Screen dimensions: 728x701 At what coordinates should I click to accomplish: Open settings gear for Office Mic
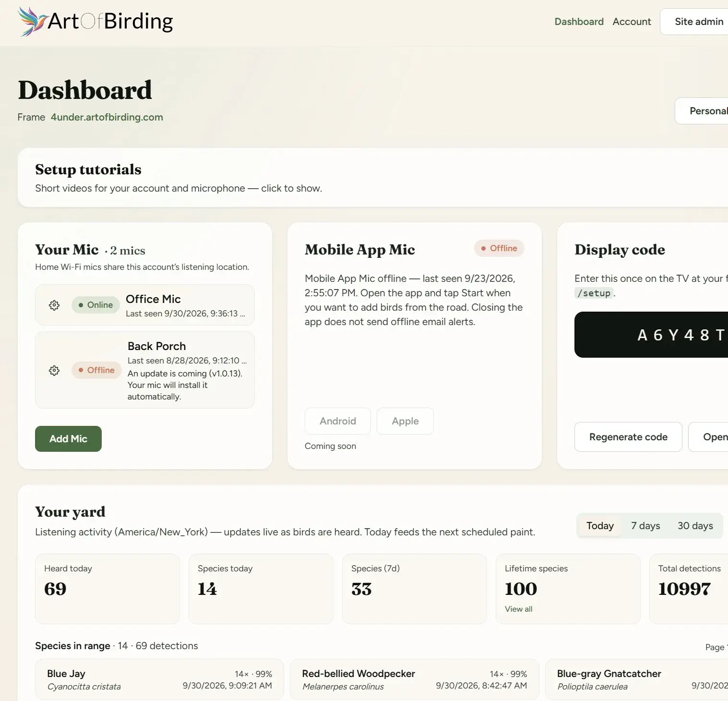coord(54,305)
